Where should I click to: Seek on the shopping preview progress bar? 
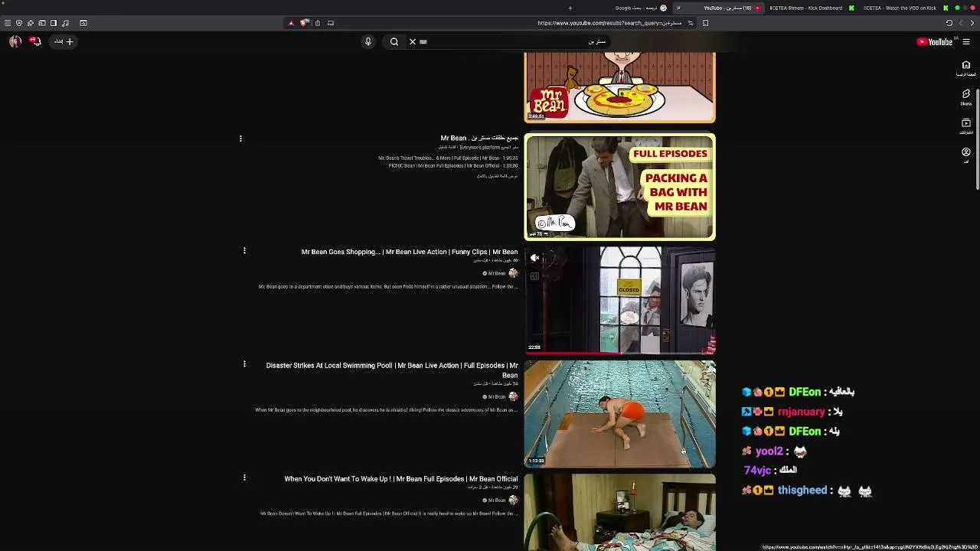(620, 354)
